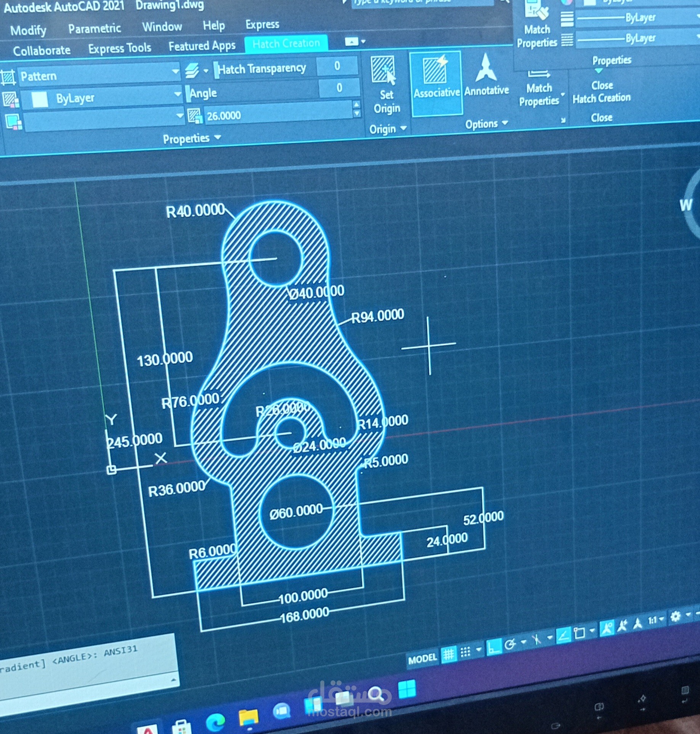Open the object snap settings dropdown
This screenshot has width=700, height=734.
click(592, 631)
